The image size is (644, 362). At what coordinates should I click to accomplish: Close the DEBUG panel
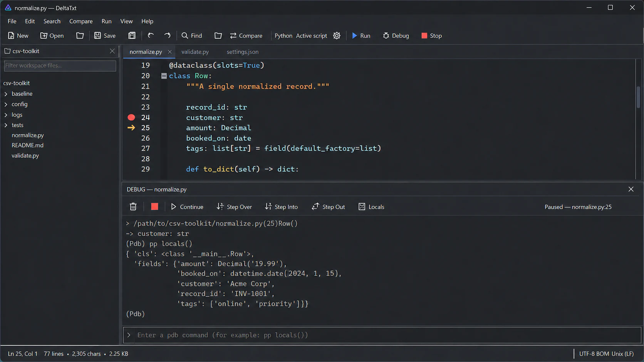(x=631, y=189)
